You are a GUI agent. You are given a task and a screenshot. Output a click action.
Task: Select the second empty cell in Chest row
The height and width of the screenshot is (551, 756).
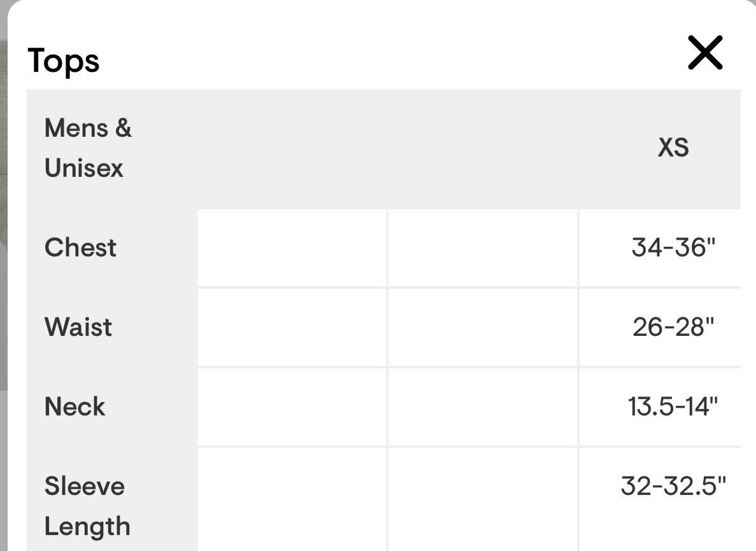[482, 248]
